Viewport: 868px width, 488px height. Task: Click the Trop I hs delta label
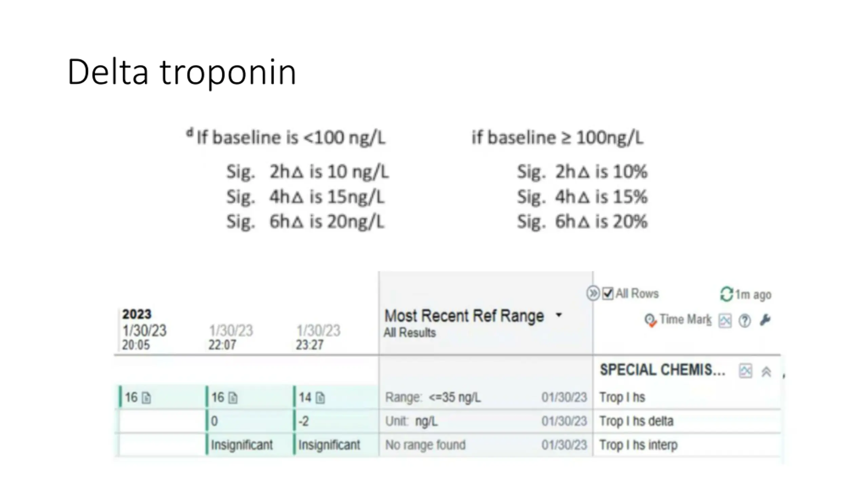[x=636, y=421]
